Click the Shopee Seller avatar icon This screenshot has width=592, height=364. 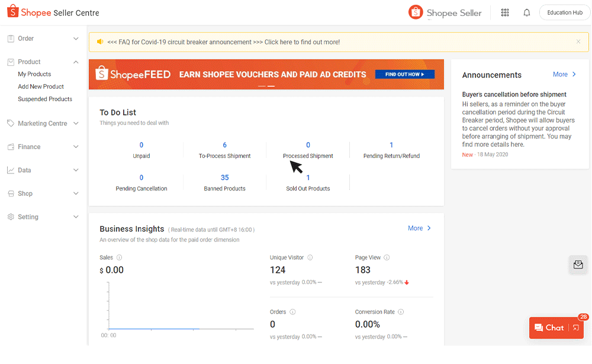[416, 12]
